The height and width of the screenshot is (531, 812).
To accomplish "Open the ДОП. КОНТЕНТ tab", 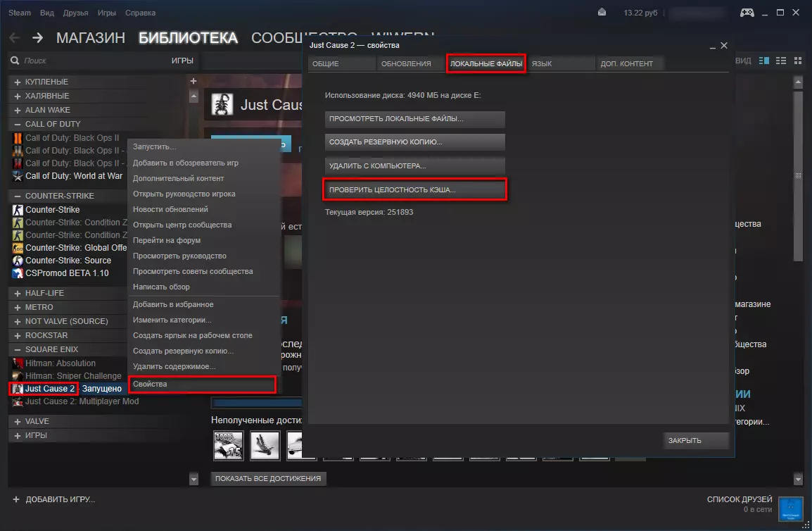I will (630, 64).
